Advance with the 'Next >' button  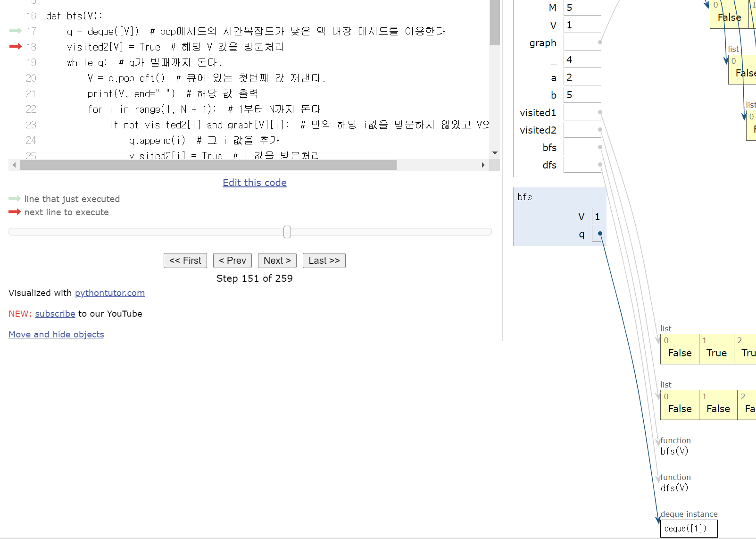pyautogui.click(x=277, y=261)
